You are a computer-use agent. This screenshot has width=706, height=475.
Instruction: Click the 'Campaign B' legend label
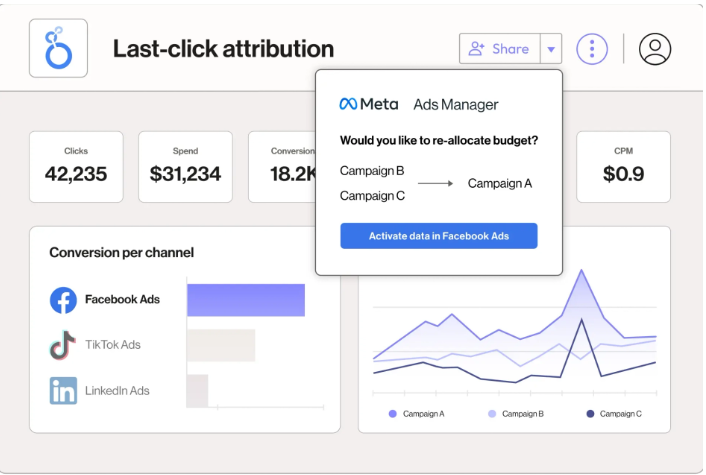coord(523,414)
